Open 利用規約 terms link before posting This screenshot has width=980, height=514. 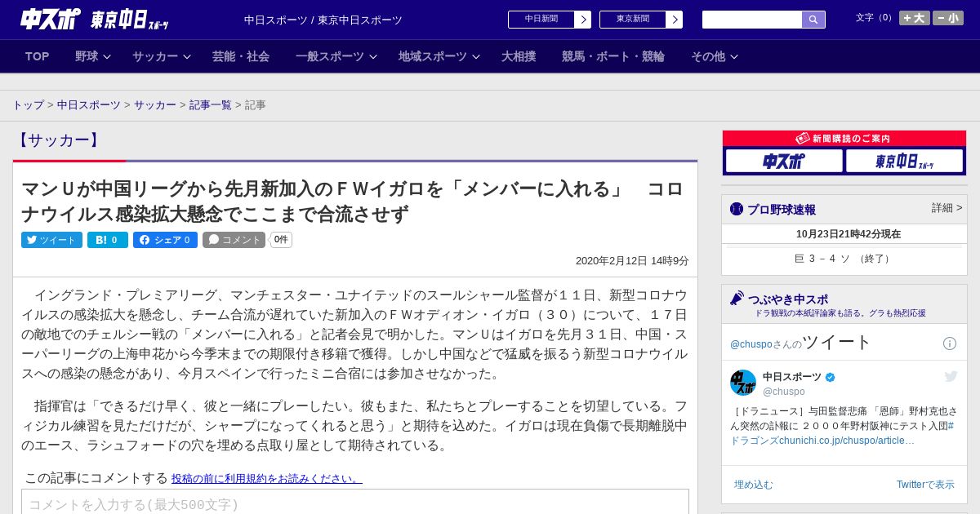pos(266,478)
